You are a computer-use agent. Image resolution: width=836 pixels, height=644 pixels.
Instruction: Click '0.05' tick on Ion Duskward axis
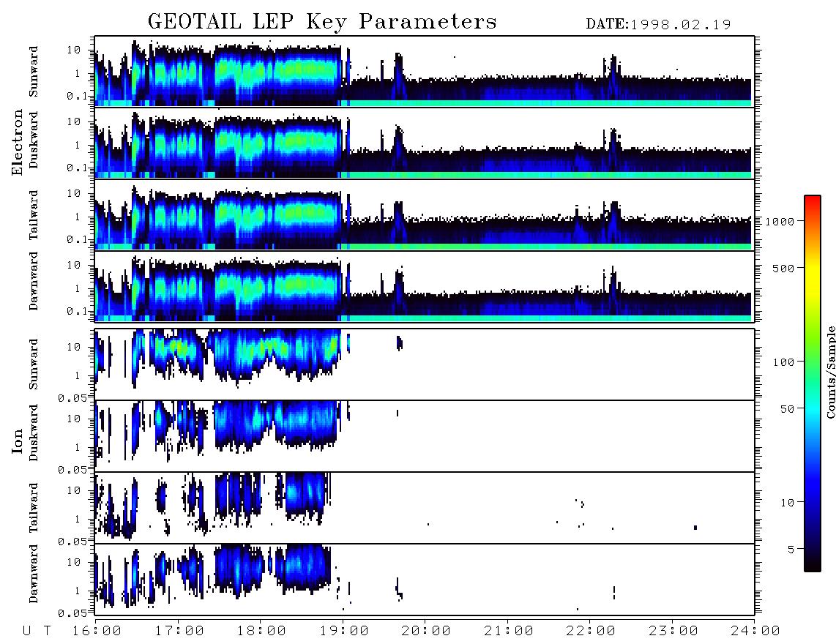pyautogui.click(x=72, y=470)
